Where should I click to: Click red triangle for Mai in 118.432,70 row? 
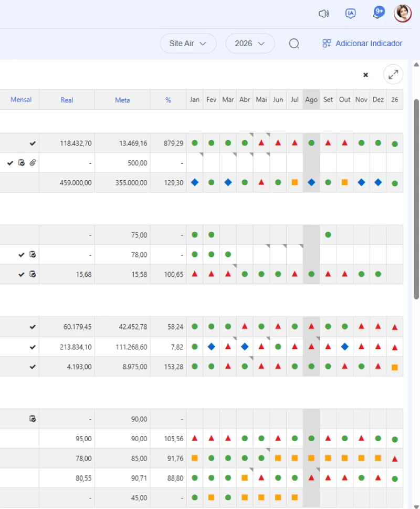261,143
